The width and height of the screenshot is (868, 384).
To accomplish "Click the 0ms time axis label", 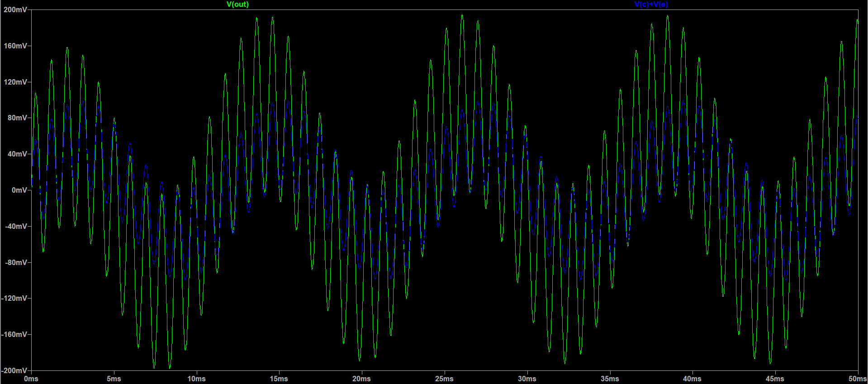I will (x=31, y=379).
